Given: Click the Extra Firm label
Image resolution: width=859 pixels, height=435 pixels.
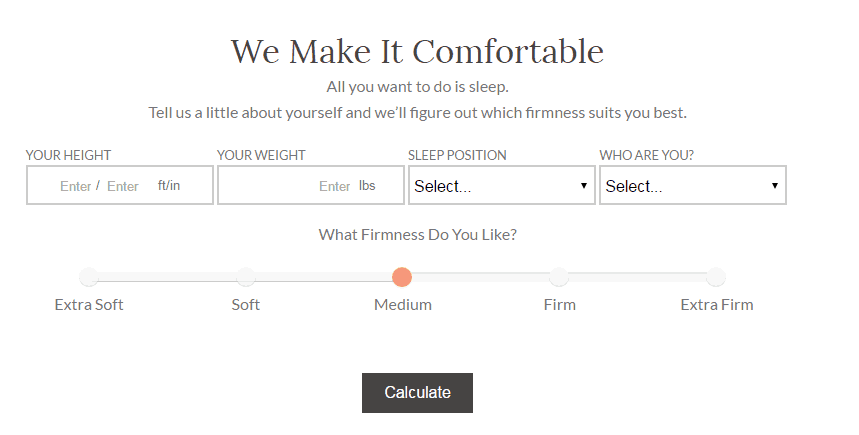Looking at the screenshot, I should (x=717, y=305).
